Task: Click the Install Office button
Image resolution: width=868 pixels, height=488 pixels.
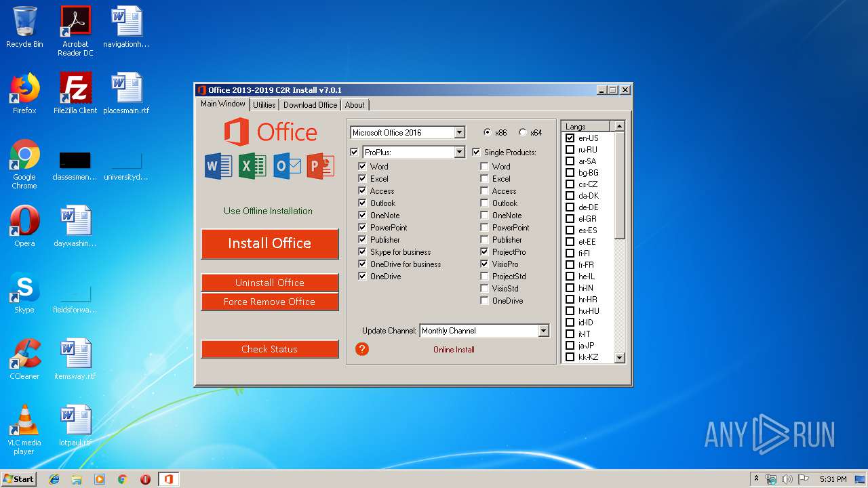Action: click(x=270, y=243)
